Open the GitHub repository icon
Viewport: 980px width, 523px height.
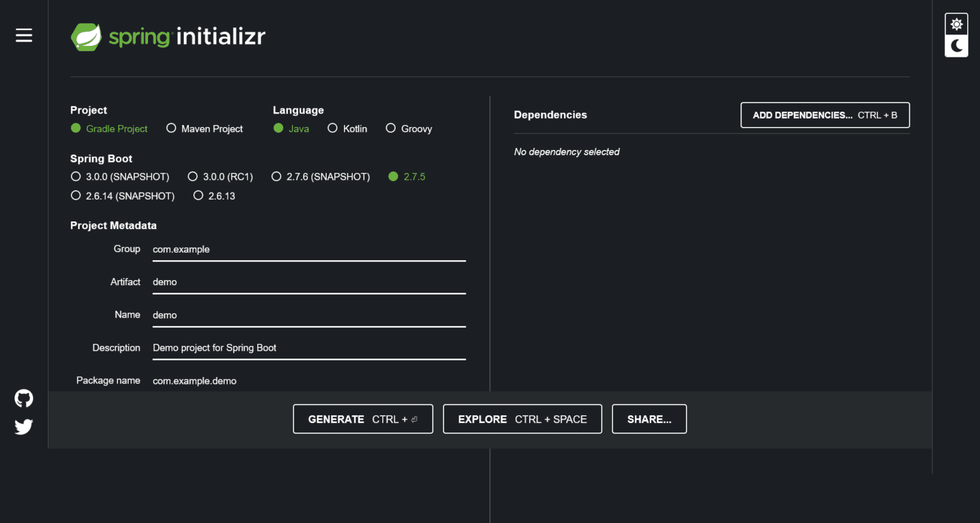pyautogui.click(x=24, y=397)
